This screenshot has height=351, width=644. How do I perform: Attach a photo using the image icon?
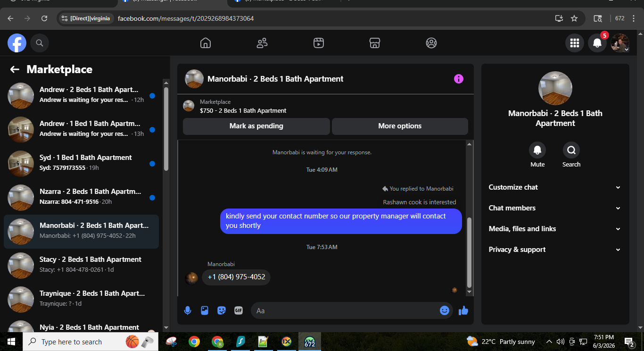coord(205,310)
